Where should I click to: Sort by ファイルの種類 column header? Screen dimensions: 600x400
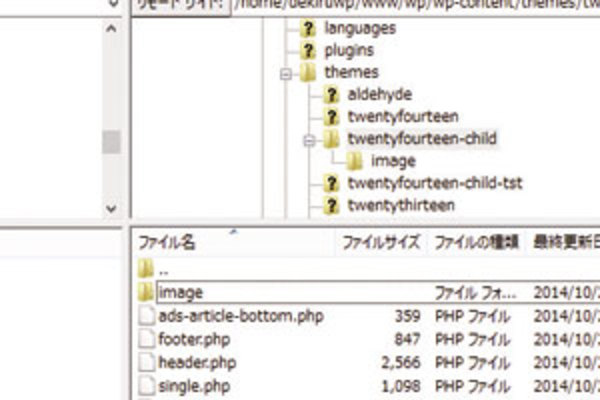[x=477, y=243]
